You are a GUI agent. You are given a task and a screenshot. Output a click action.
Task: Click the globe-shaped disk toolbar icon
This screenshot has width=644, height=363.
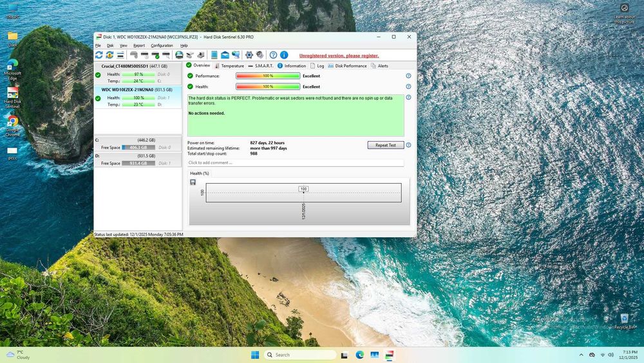coord(179,55)
